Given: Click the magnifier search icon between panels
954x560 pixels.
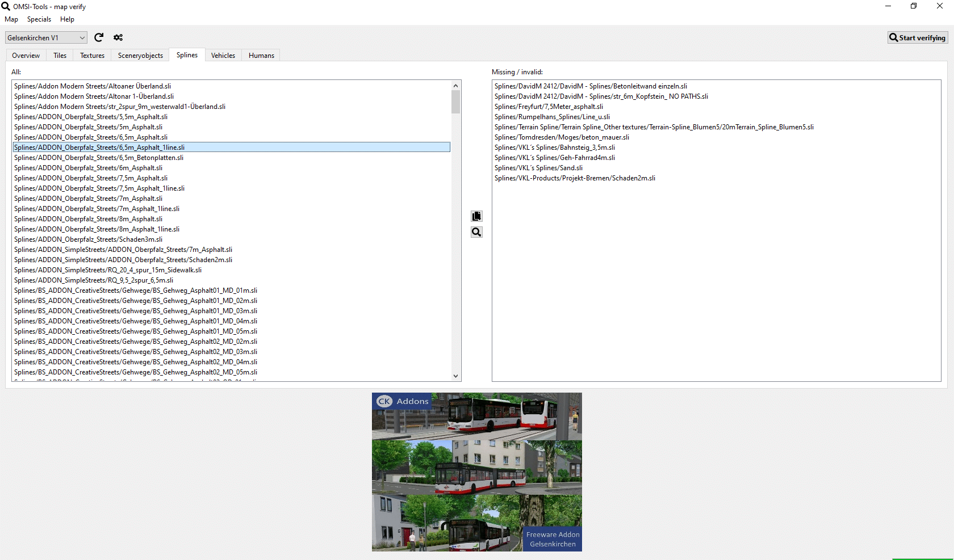Looking at the screenshot, I should [476, 232].
